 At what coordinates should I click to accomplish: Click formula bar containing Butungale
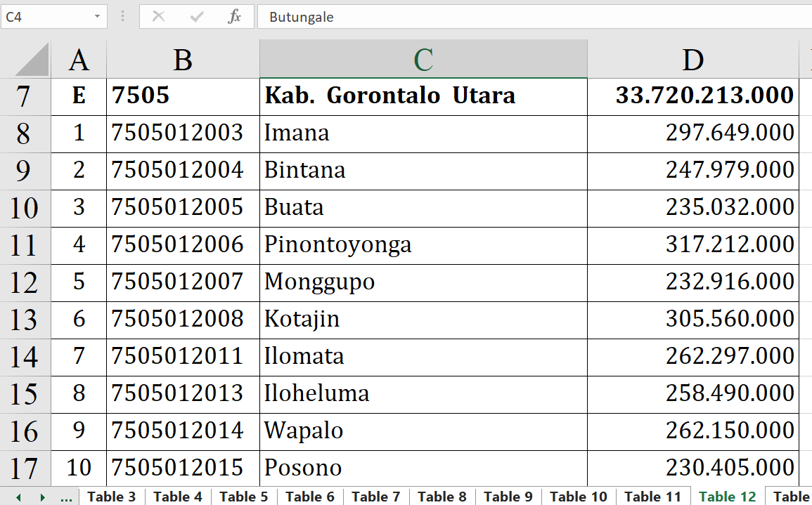point(534,17)
